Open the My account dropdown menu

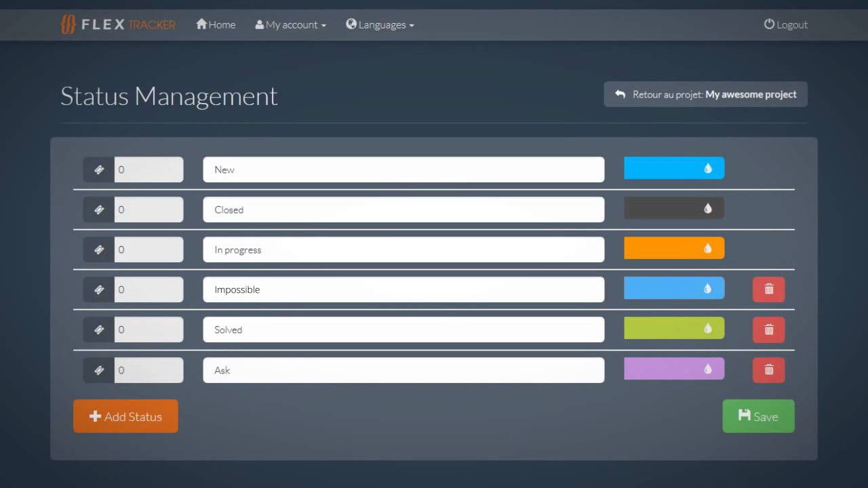tap(290, 24)
